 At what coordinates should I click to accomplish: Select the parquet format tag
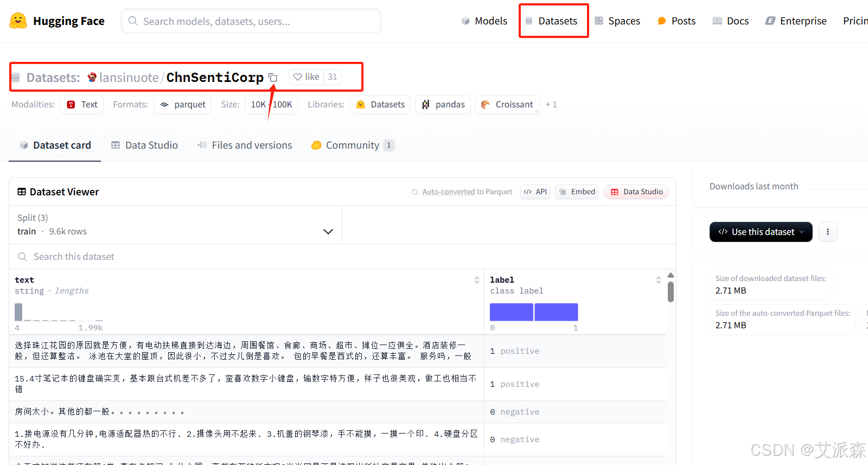(183, 105)
